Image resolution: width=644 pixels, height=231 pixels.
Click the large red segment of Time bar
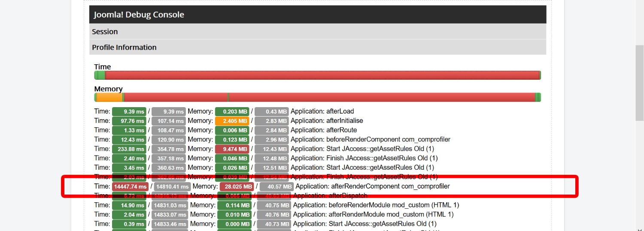322,75
